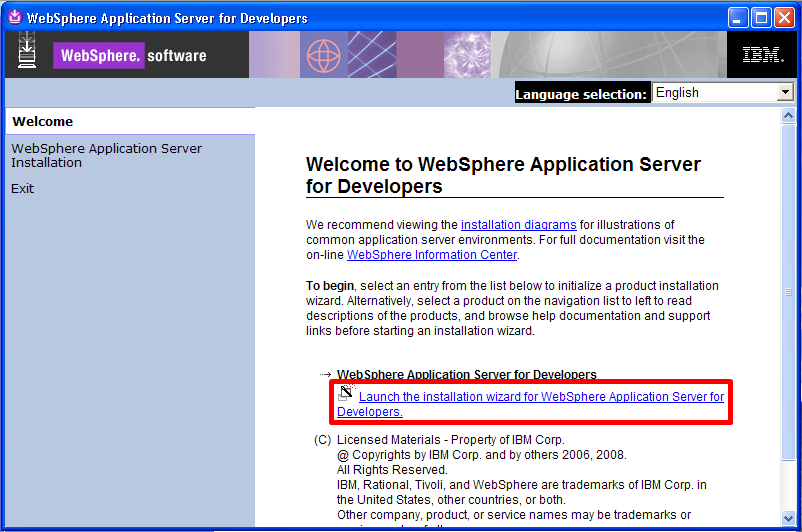Open the WebSphere Information Center link
802x532 pixels.
pyautogui.click(x=432, y=255)
